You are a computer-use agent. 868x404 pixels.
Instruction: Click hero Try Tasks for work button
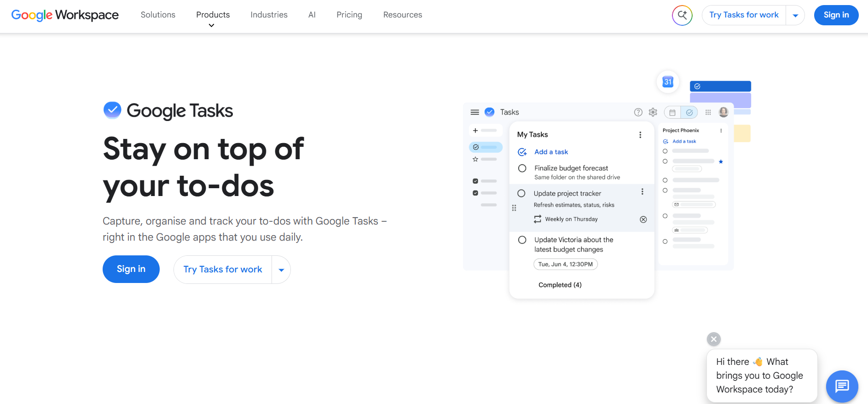click(223, 270)
